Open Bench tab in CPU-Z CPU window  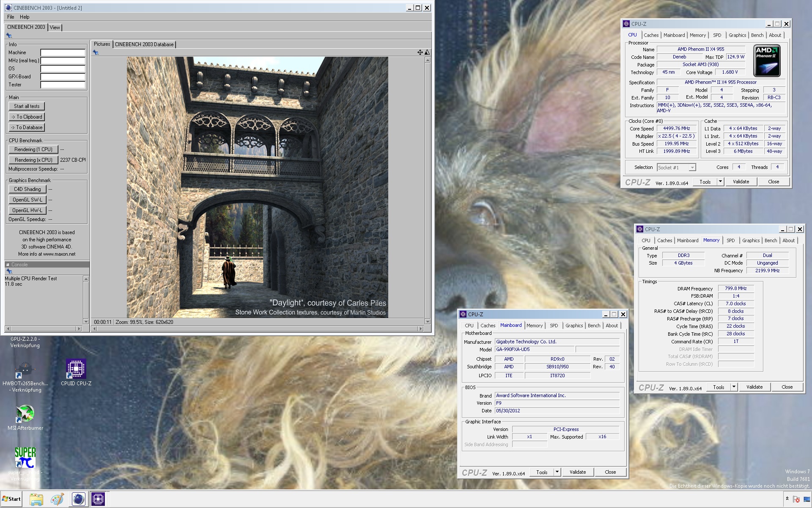[757, 35]
